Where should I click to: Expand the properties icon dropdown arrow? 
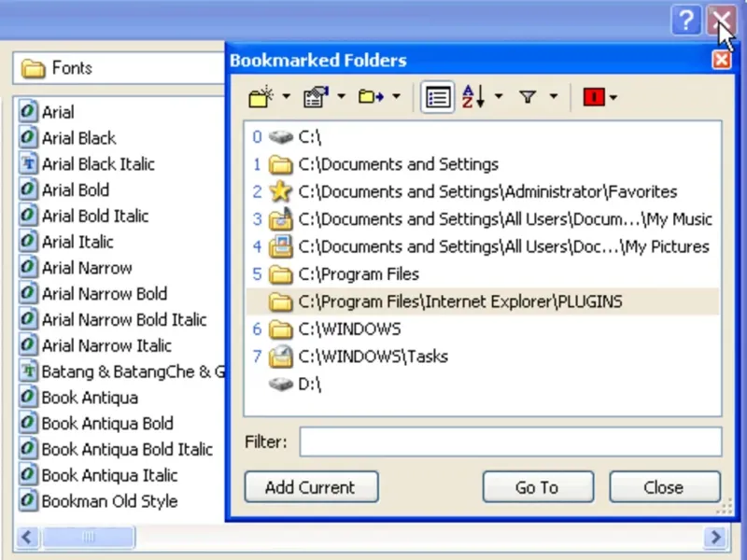(341, 97)
